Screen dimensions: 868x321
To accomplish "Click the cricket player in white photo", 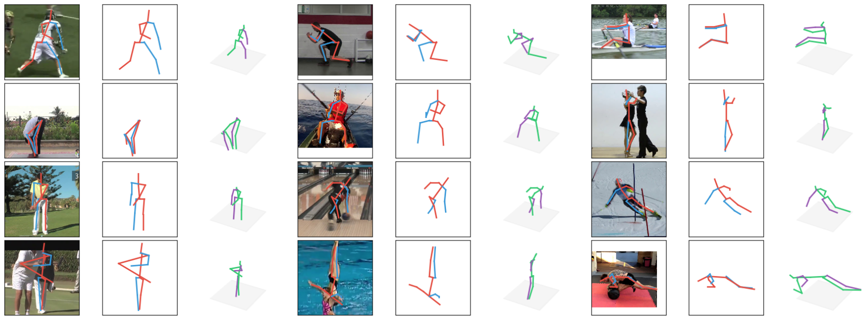I will pyautogui.click(x=42, y=201).
